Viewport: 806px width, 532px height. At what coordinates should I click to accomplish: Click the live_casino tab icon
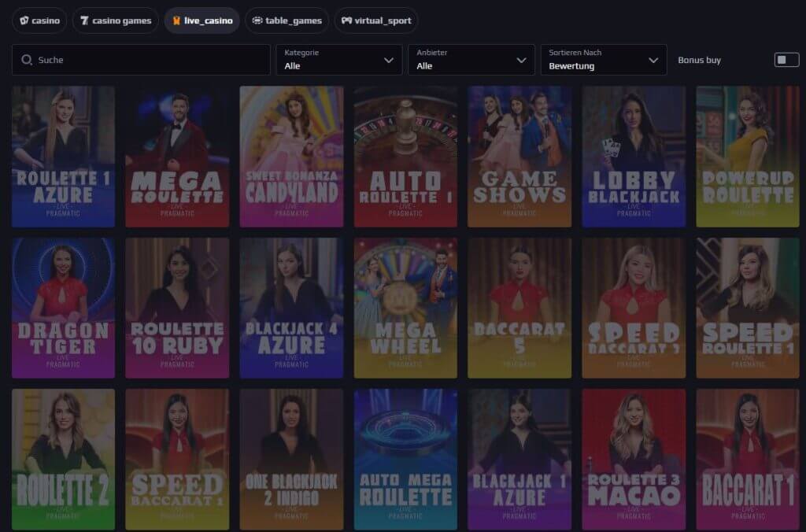(x=176, y=20)
